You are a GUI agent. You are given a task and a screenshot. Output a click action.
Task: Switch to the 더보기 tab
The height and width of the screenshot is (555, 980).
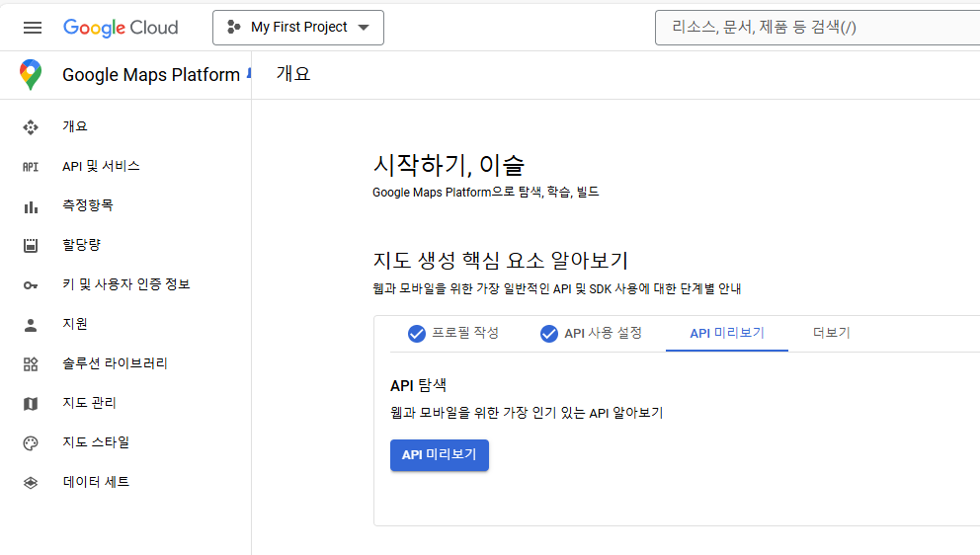pos(832,333)
